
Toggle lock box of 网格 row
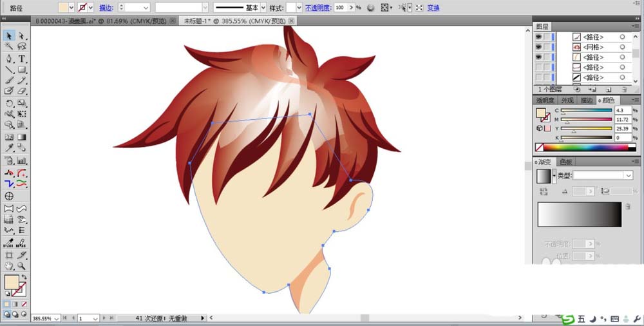[547, 47]
